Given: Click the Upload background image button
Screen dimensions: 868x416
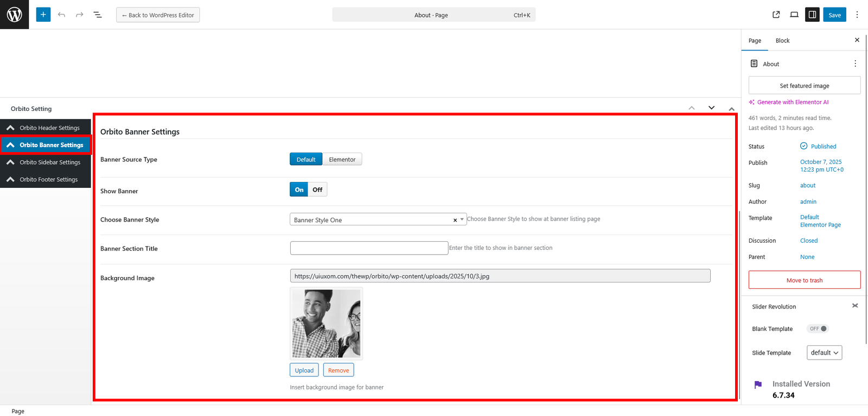Looking at the screenshot, I should 304,370.
